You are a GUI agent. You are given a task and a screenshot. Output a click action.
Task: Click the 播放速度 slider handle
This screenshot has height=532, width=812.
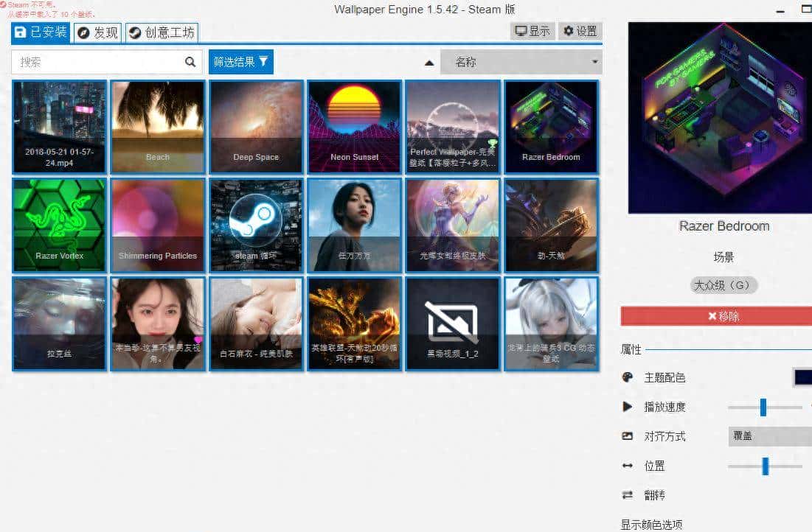click(763, 407)
